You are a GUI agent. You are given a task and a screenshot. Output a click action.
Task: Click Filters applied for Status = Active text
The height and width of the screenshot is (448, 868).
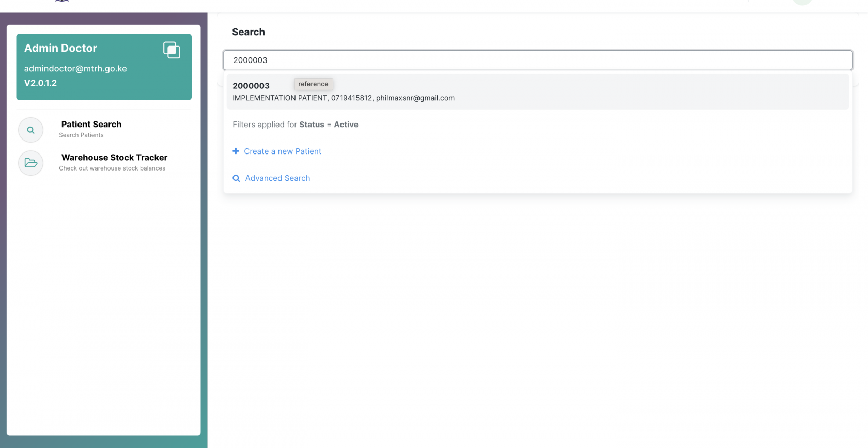(295, 125)
